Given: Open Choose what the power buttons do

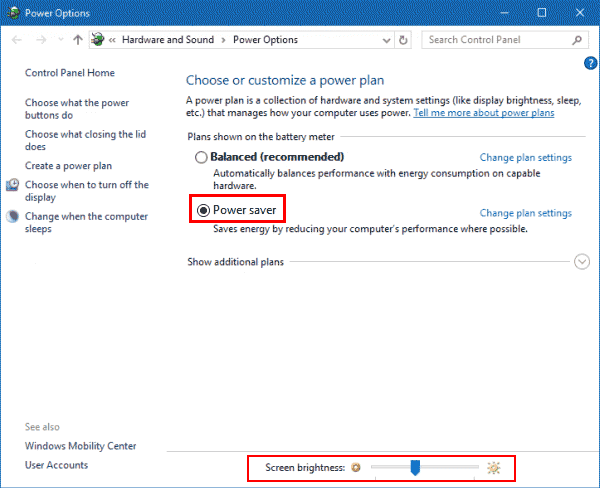Looking at the screenshot, I should (x=77, y=109).
